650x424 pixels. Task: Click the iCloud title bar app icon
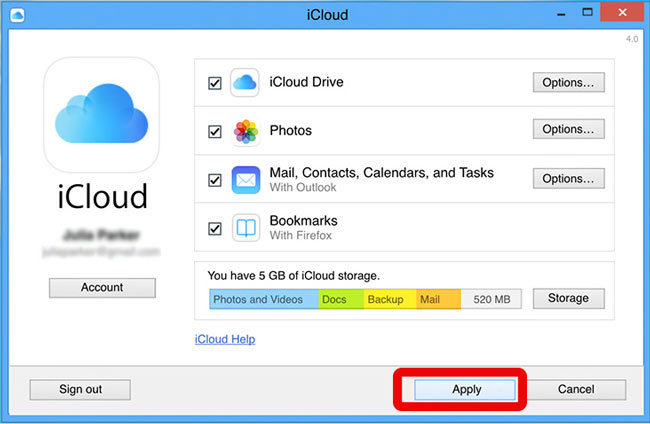(x=17, y=15)
